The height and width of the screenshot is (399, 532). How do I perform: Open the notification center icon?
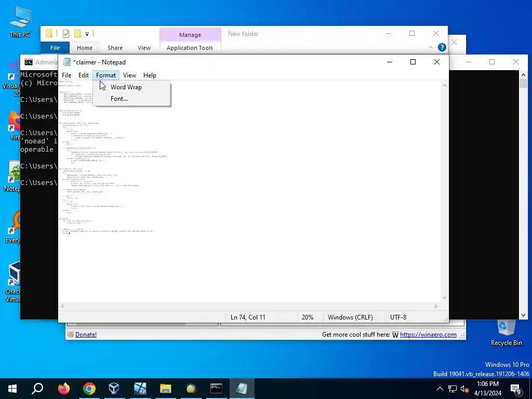click(x=516, y=389)
